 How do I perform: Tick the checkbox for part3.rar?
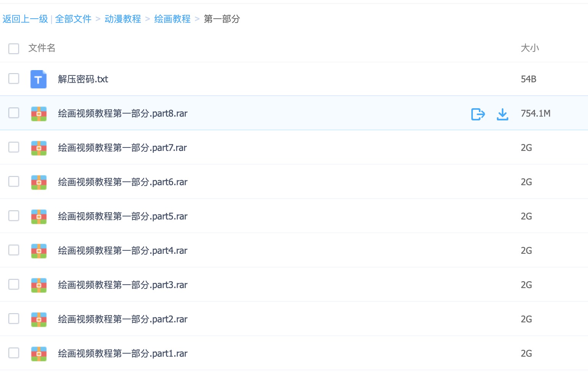click(x=14, y=284)
